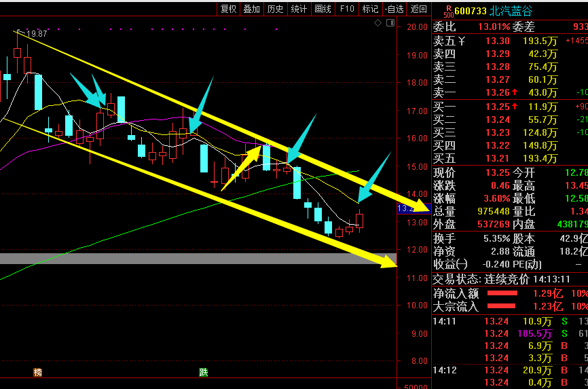Viewport: 588px width, 389px height.
Task: Open F10 company information
Action: point(347,9)
